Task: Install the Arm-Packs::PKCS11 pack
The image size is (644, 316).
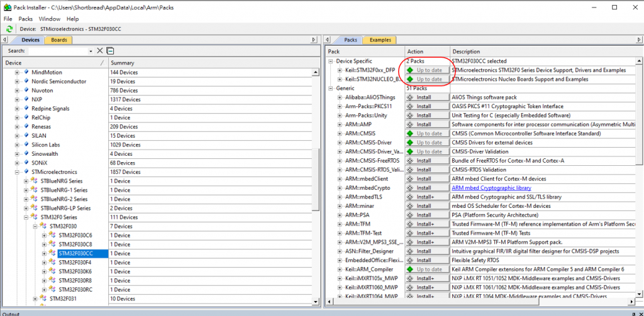Action: pyautogui.click(x=427, y=106)
